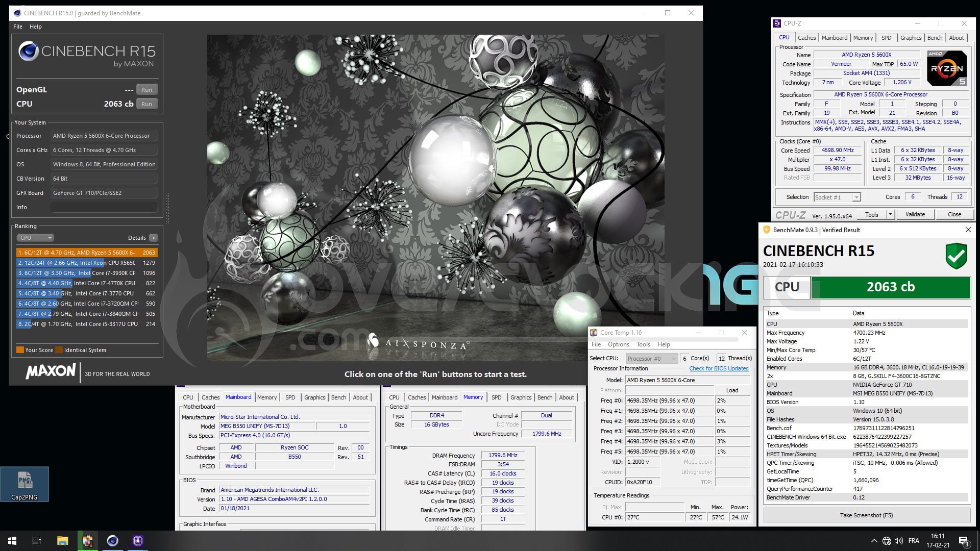Click the Check for BIOS Updates link

pos(719,368)
